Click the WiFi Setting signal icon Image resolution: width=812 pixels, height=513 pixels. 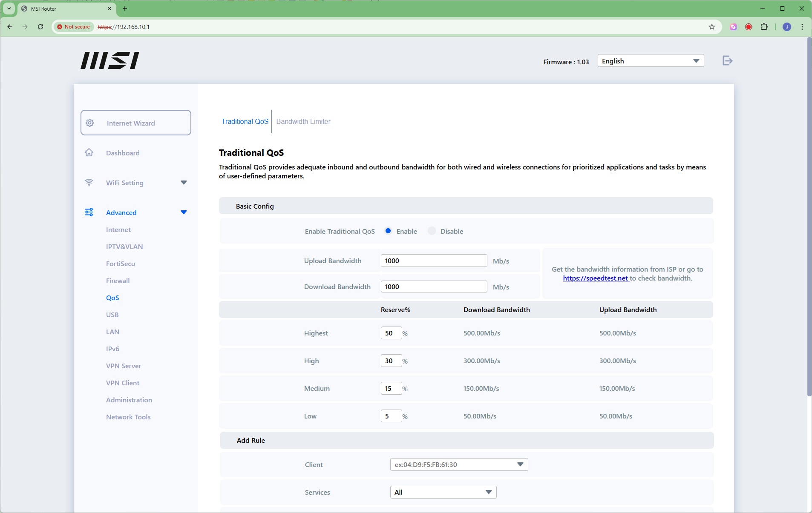(89, 183)
